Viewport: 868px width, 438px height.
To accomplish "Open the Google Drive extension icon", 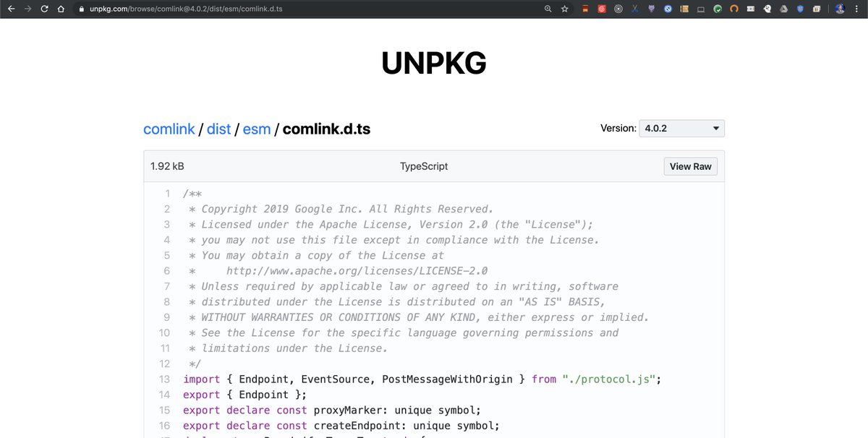I will [784, 9].
